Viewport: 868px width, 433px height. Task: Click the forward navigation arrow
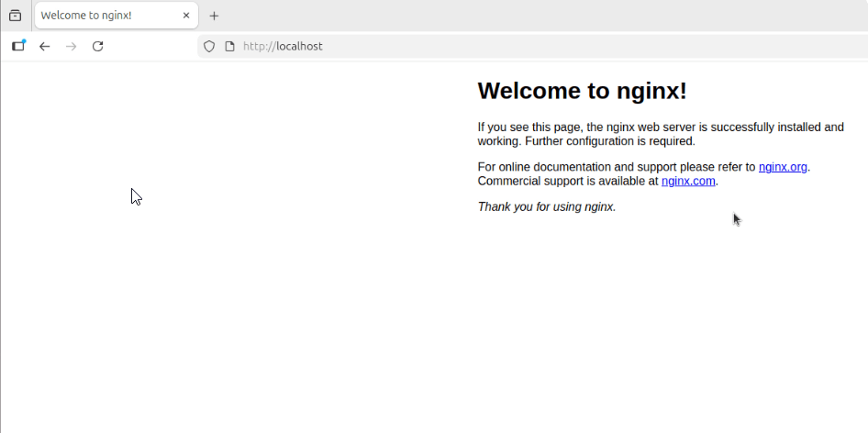pos(71,46)
